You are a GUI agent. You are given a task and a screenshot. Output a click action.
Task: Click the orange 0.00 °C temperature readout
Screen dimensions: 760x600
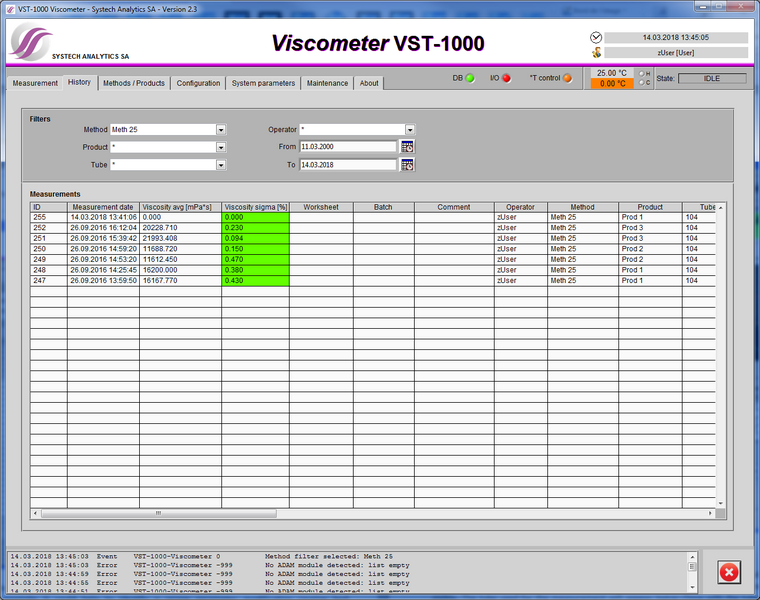coord(612,84)
